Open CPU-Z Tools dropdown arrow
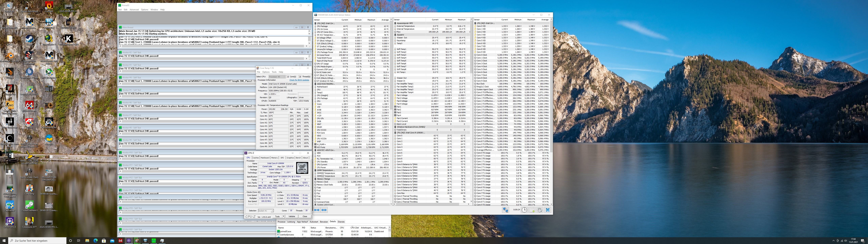This screenshot has width=868, height=244. 284,216
